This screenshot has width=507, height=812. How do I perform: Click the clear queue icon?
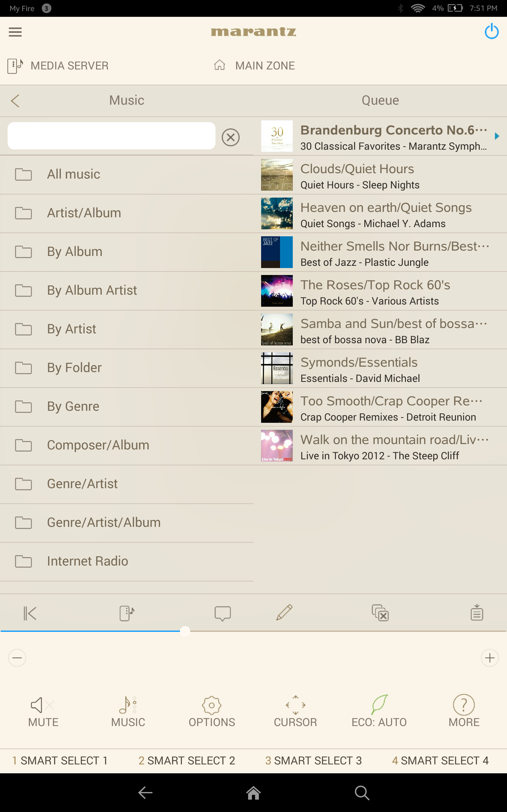[380, 613]
